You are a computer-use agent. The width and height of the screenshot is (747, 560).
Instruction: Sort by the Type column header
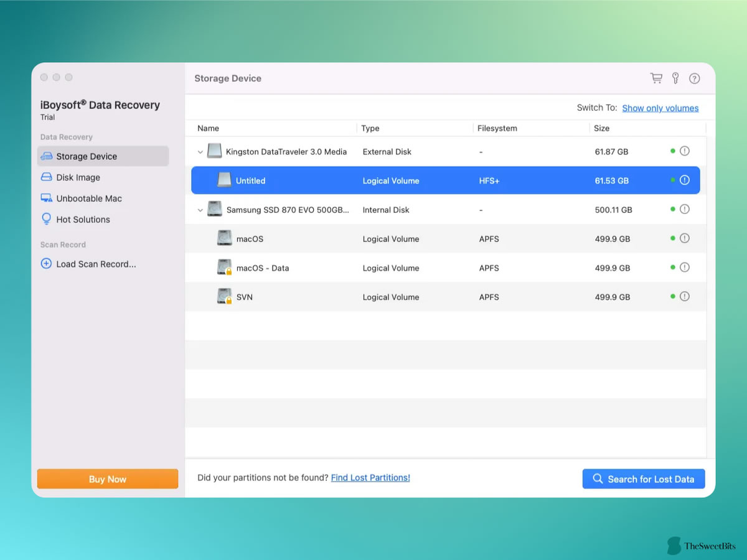pyautogui.click(x=370, y=128)
